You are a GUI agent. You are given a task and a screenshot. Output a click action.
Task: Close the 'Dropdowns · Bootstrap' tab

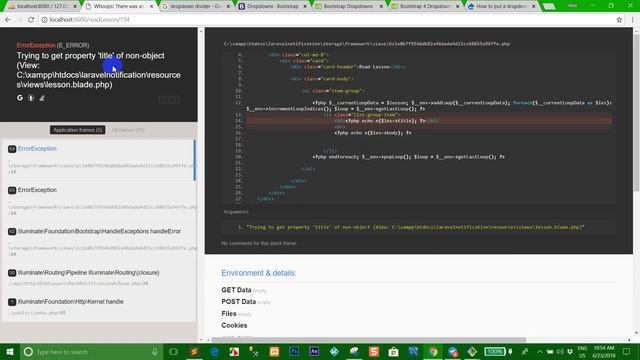coord(304,7)
